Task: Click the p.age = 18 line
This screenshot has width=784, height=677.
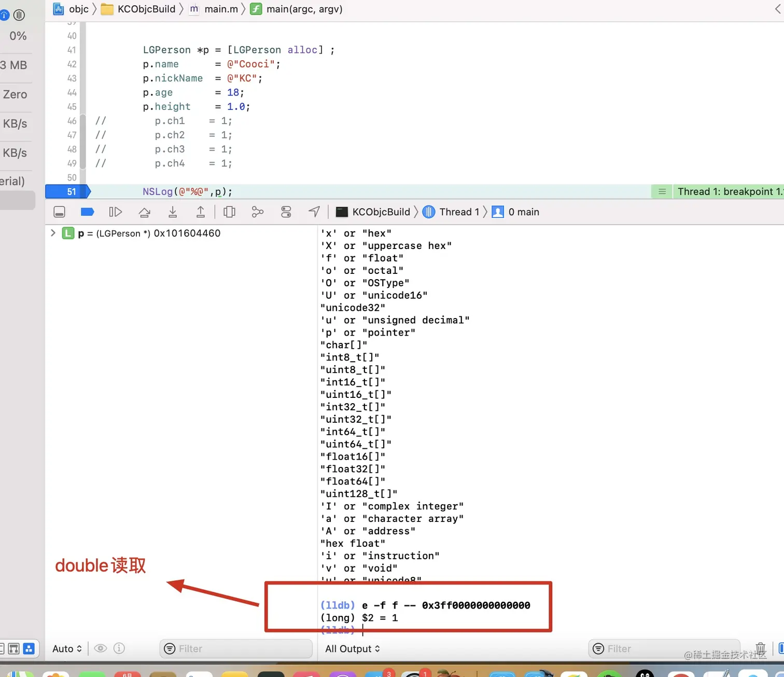Action: click(x=193, y=92)
